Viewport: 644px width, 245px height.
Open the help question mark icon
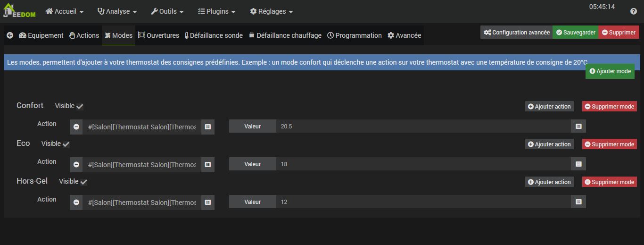pos(634,11)
